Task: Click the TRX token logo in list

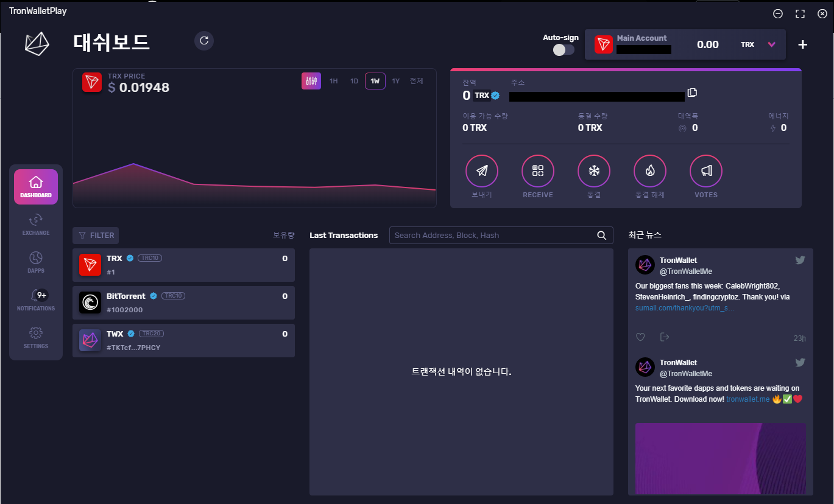Action: (90, 265)
